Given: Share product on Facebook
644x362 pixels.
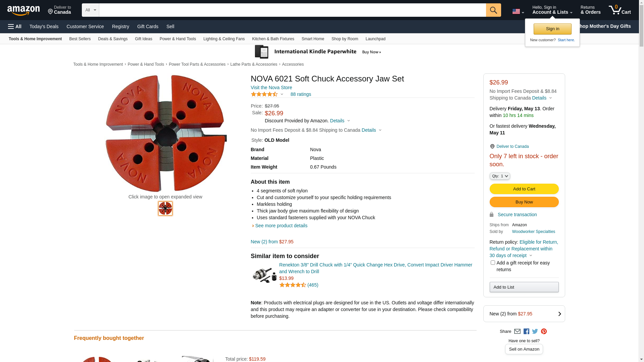Looking at the screenshot, I should (526, 331).
